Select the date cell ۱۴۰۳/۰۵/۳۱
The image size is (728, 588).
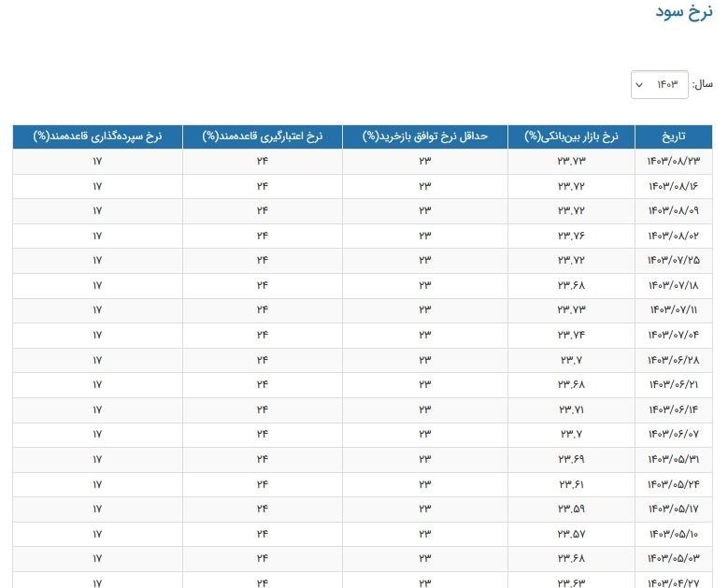(673, 459)
